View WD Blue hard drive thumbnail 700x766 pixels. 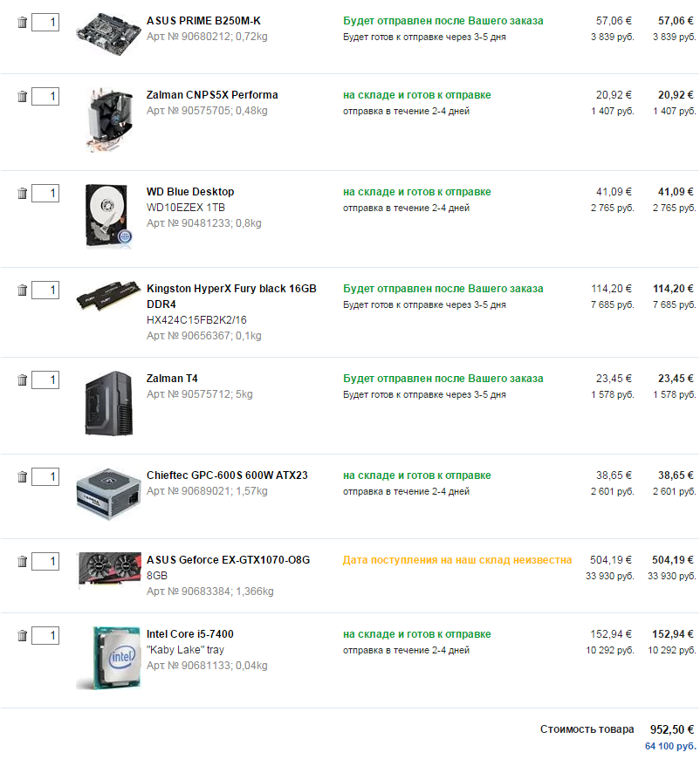pos(108,215)
